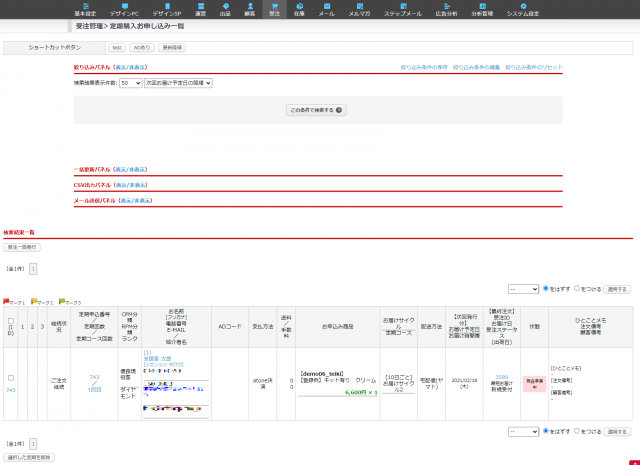Image resolution: width=640 pixels, height=465 pixels.
Task: Open the 検索結果表示件数 50 dropdown
Action: [130, 83]
